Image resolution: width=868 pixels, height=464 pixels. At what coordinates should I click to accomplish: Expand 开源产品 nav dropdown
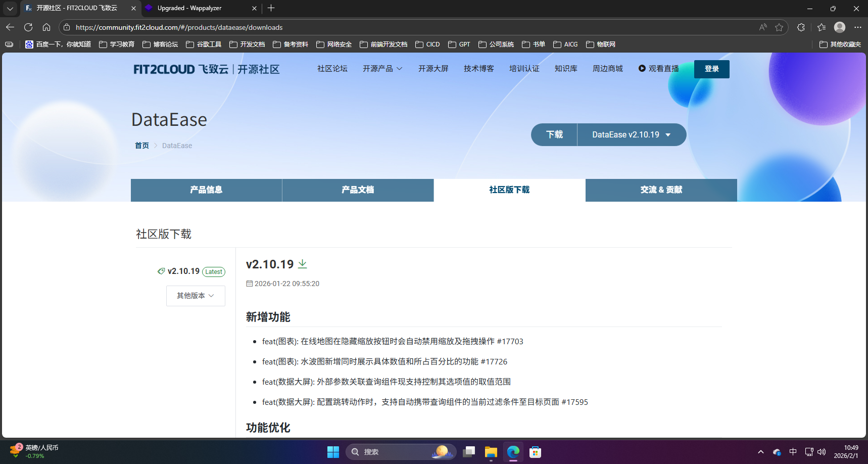click(382, 69)
